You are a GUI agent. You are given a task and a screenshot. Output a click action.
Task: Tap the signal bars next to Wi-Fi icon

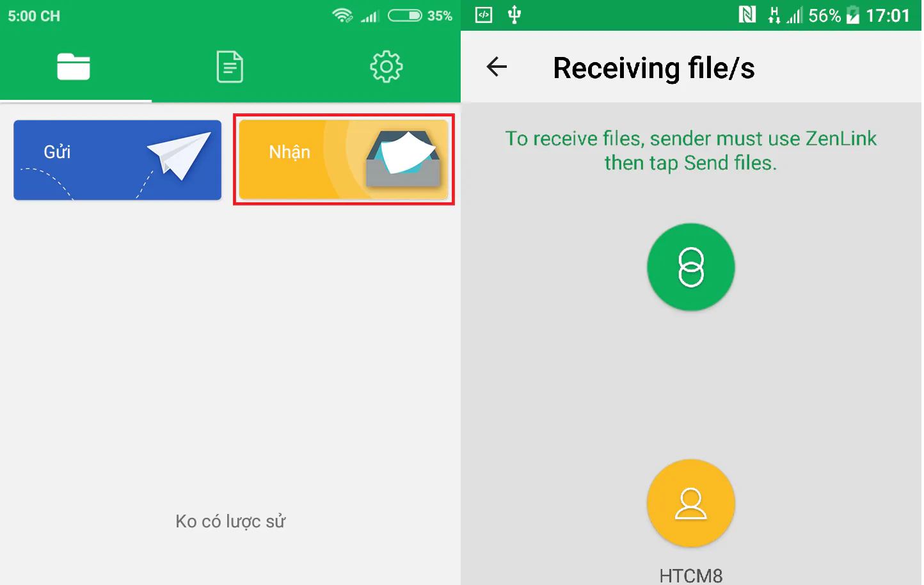370,16
